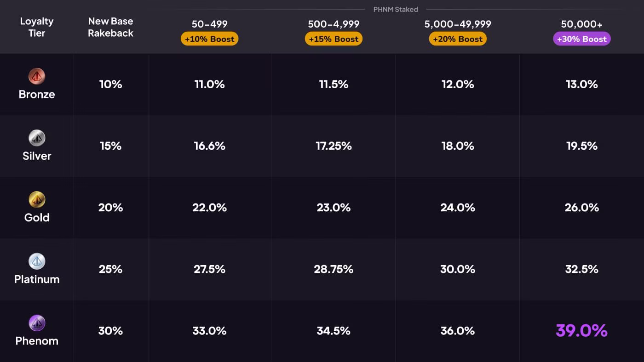Screen dimensions: 644x362
Task: Click the Gold tier medal icon
Action: 37,199
